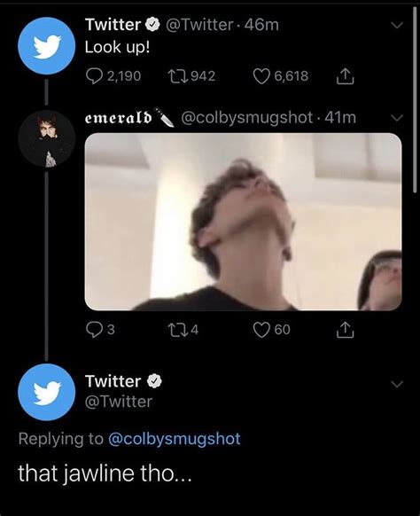Open chevron menu on "that jawline tho" tweet

click(x=397, y=384)
